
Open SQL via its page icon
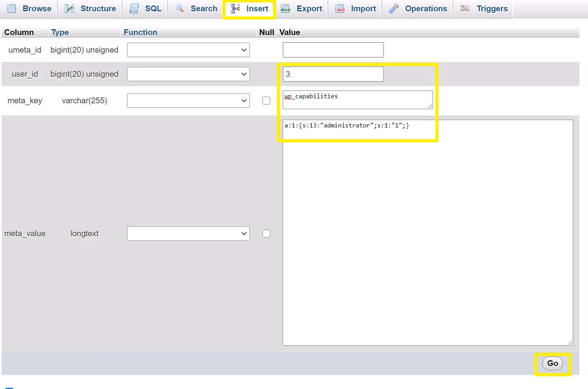pyautogui.click(x=134, y=8)
